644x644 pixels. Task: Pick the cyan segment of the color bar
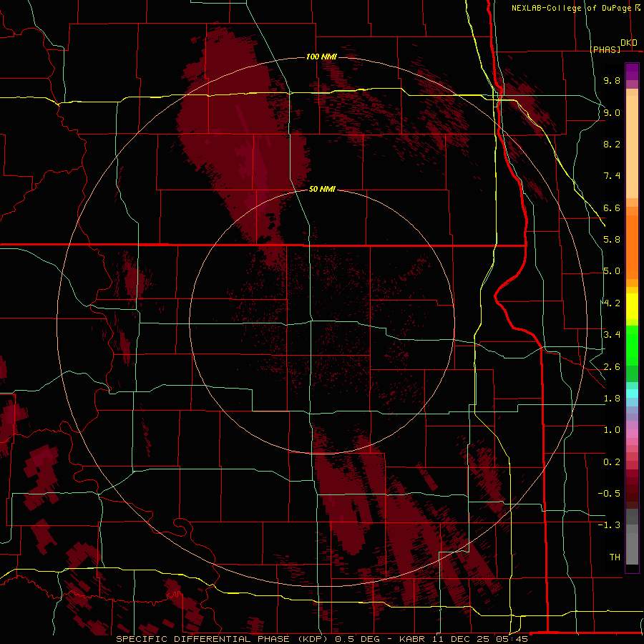pyautogui.click(x=632, y=394)
